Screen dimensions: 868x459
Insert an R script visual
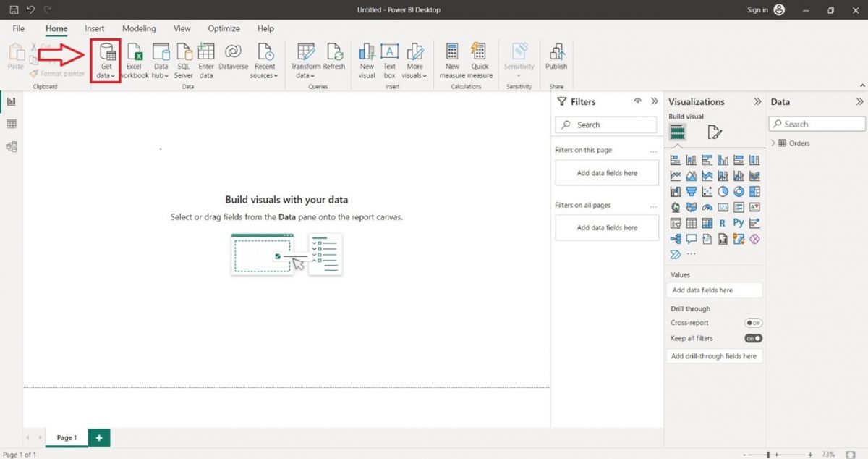click(x=722, y=223)
